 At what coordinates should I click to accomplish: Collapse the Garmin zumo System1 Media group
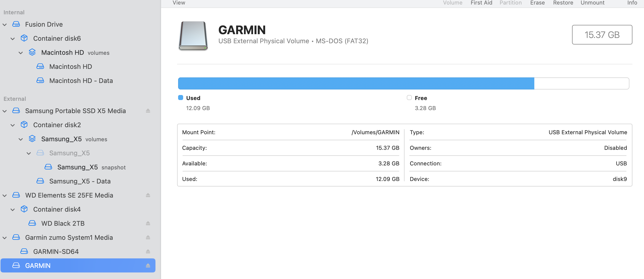[5, 238]
